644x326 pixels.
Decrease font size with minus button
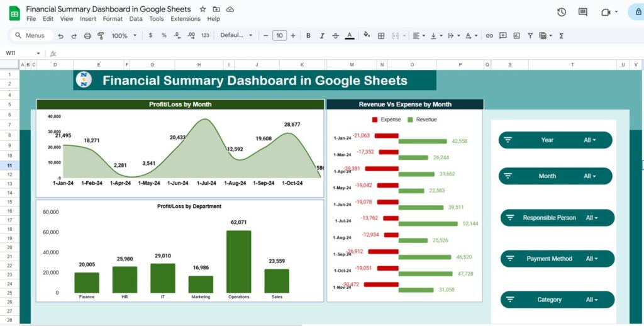pyautogui.click(x=266, y=36)
